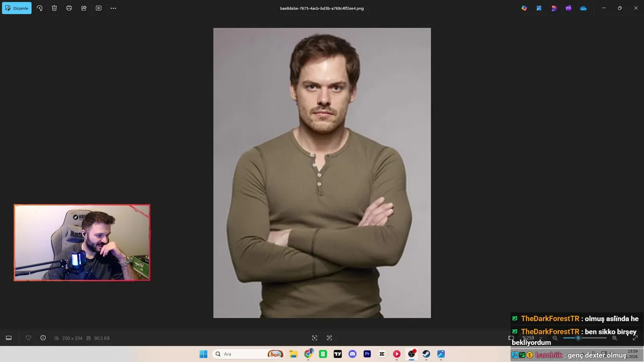Open CapCut from taskbar
The image size is (644, 362).
pos(382,354)
